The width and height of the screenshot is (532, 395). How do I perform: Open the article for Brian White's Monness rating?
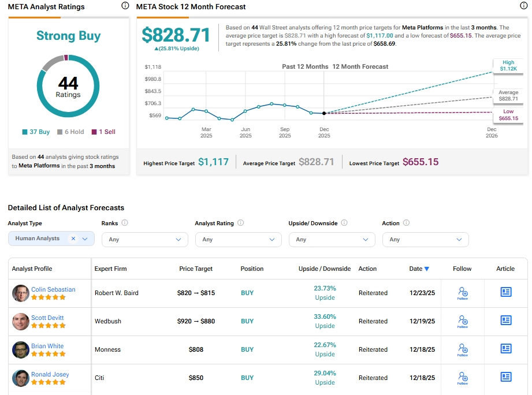click(506, 349)
